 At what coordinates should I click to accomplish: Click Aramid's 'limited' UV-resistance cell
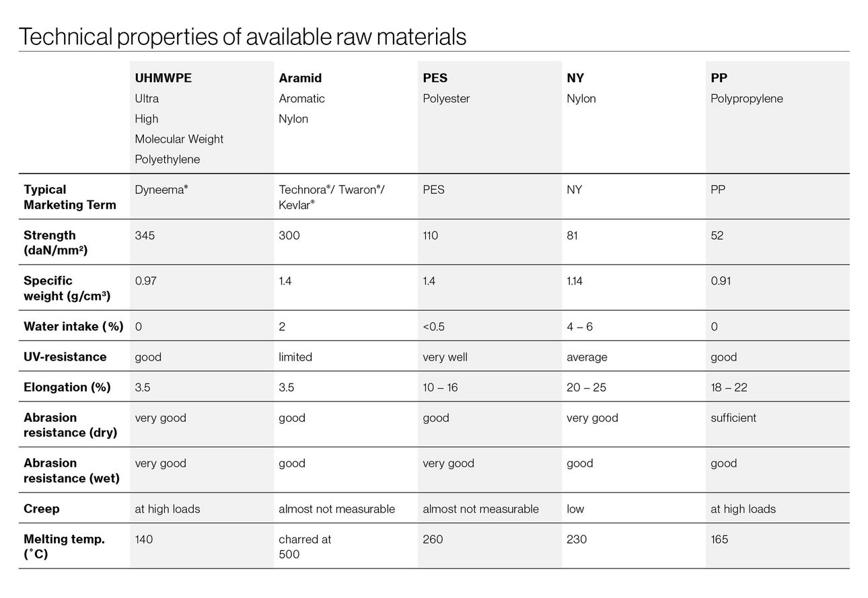(x=295, y=357)
